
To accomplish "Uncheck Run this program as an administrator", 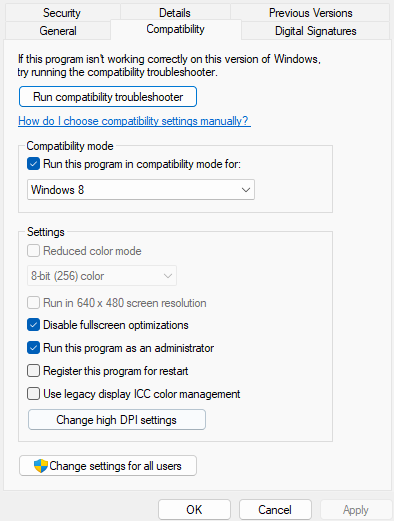I will (x=33, y=348).
